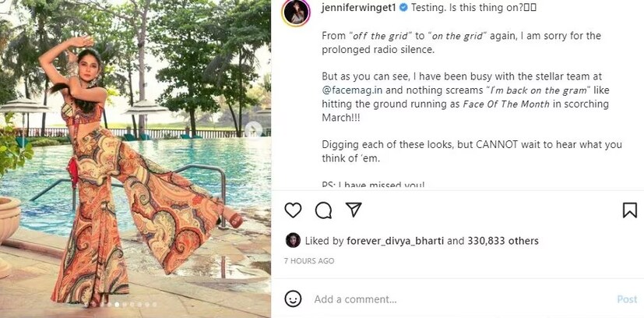Like the post with the heart icon
The width and height of the screenshot is (644, 318).
click(x=293, y=210)
